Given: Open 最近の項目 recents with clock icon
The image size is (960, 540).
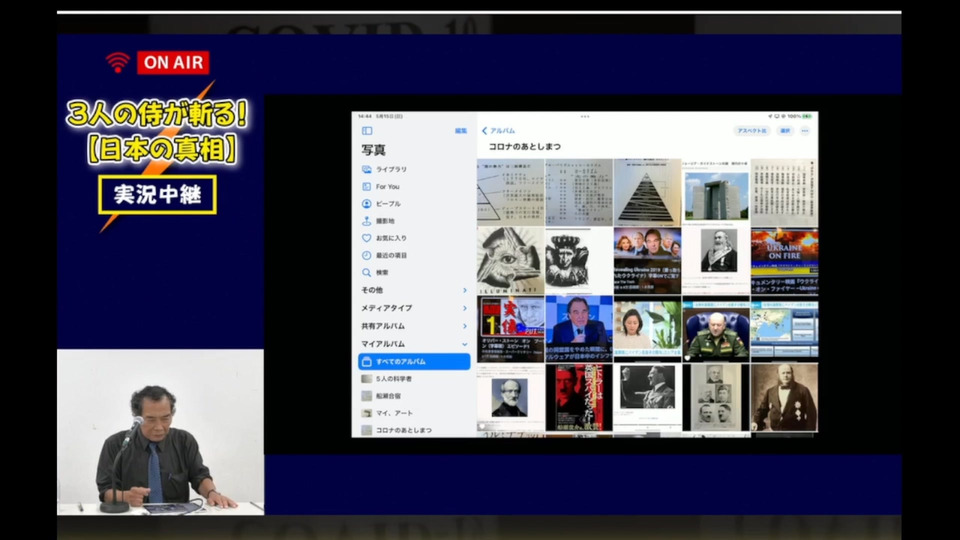Looking at the screenshot, I should (414, 255).
